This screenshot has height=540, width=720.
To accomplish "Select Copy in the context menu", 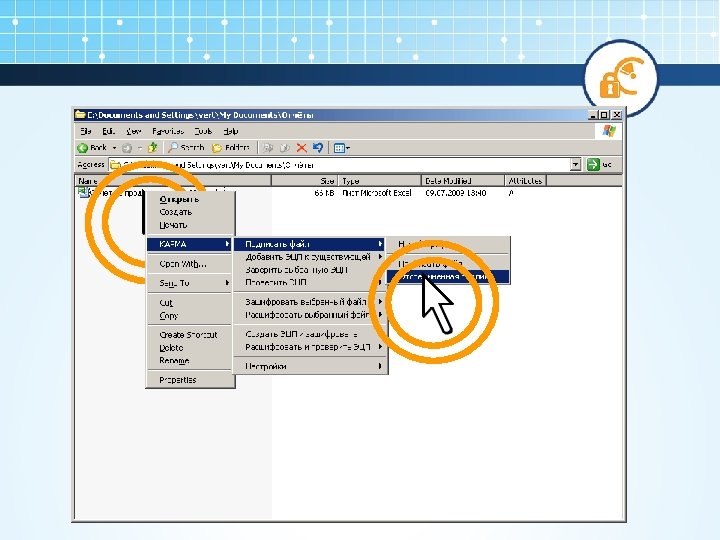I will point(189,316).
